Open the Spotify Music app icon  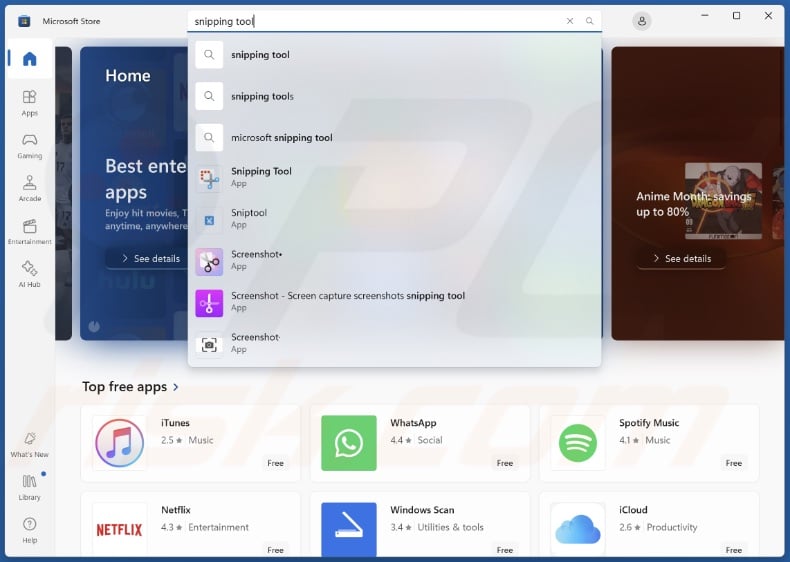(x=578, y=443)
